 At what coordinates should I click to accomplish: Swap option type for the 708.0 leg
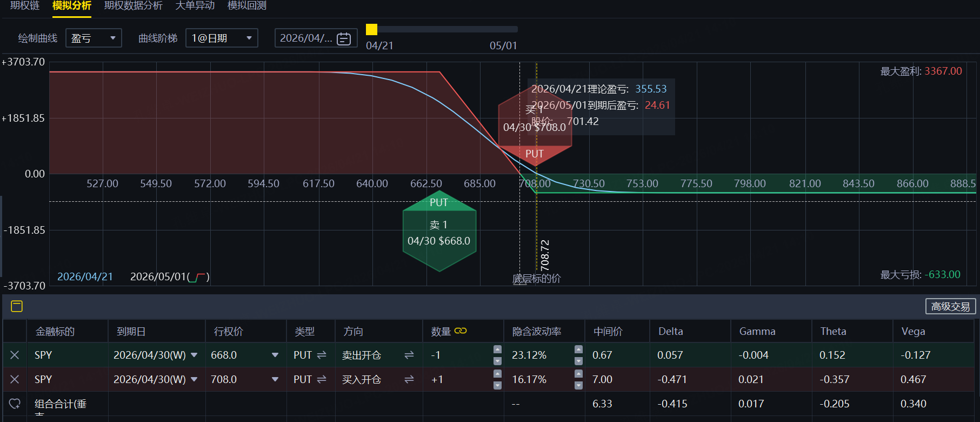pyautogui.click(x=322, y=379)
